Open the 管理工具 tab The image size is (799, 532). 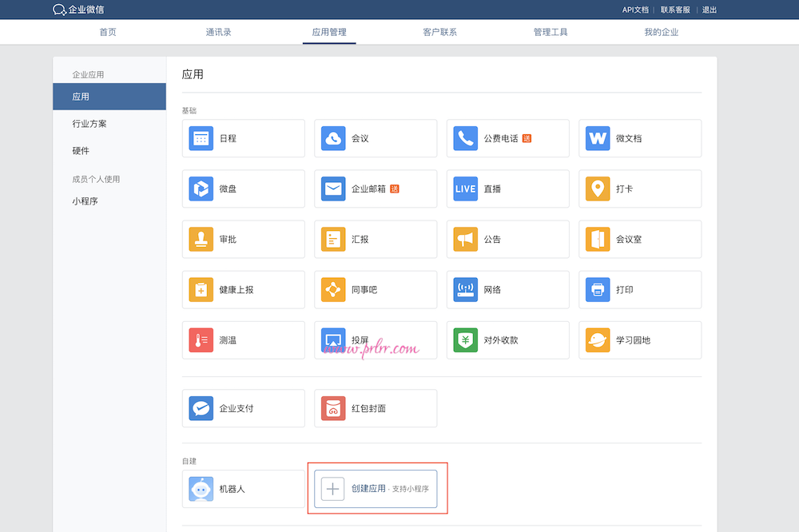(551, 32)
